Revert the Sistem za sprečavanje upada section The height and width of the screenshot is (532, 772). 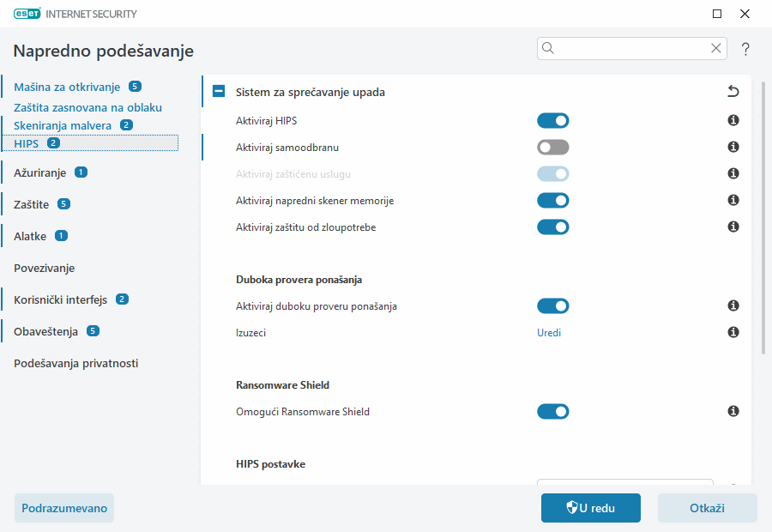click(x=733, y=92)
